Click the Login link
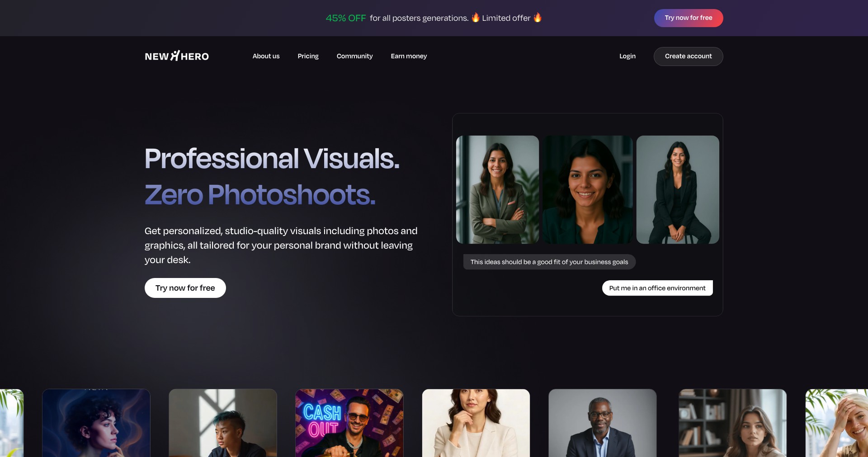868x457 pixels. (x=627, y=56)
